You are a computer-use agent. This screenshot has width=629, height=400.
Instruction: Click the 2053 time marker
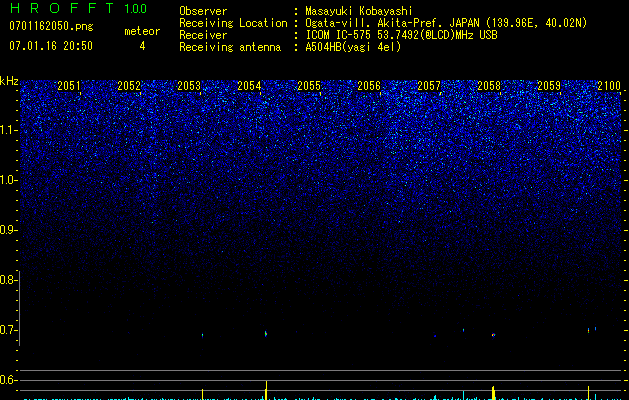point(189,86)
